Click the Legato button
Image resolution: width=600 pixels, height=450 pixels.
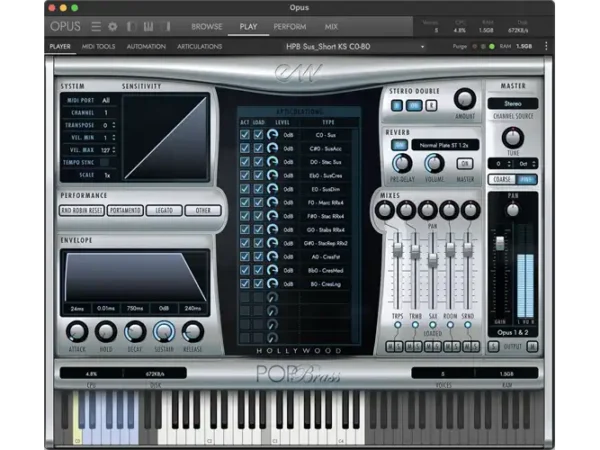(x=164, y=210)
